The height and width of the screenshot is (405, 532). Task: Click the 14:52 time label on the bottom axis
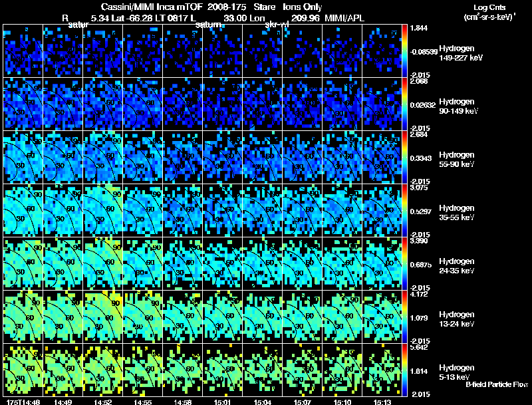coord(102,401)
